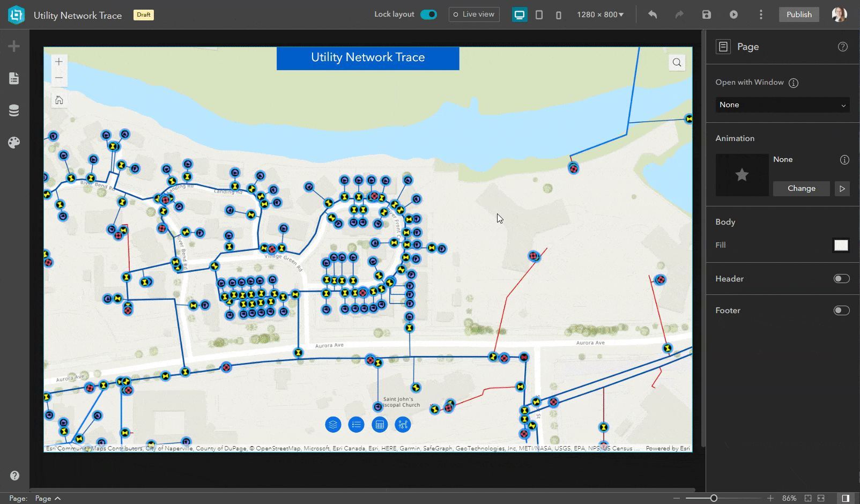Open the Insert widget panel

click(14, 46)
